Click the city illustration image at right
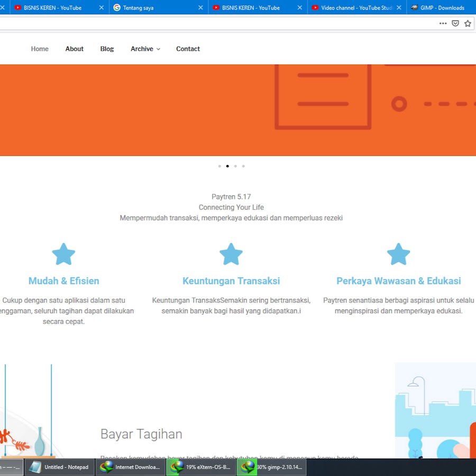The height and width of the screenshot is (476, 476). pos(435,410)
